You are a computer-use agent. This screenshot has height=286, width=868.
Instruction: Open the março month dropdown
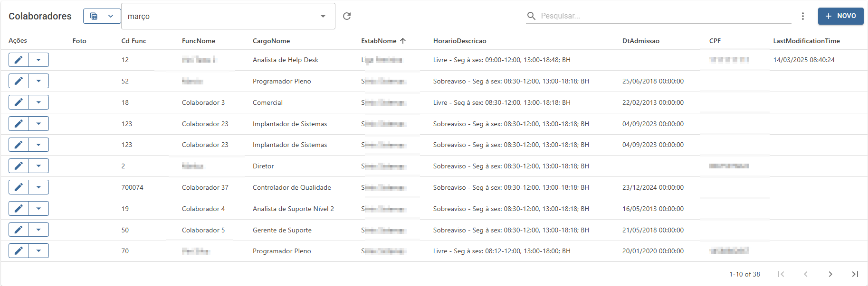228,16
